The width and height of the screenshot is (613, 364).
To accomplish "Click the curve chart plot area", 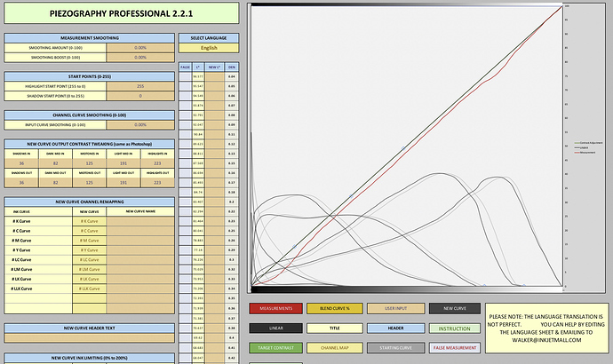I will [x=407, y=148].
